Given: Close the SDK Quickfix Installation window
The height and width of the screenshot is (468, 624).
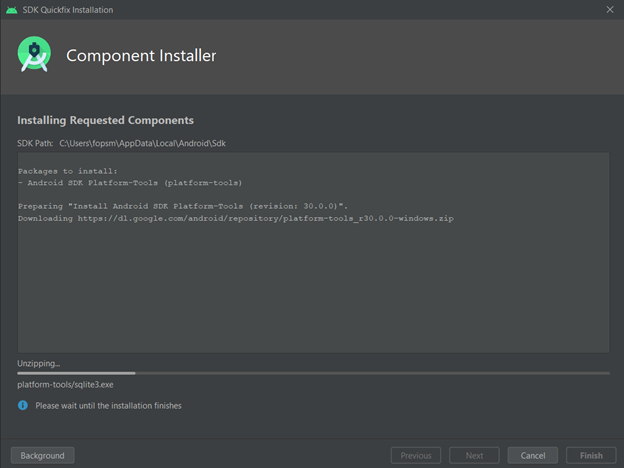Looking at the screenshot, I should (610, 10).
